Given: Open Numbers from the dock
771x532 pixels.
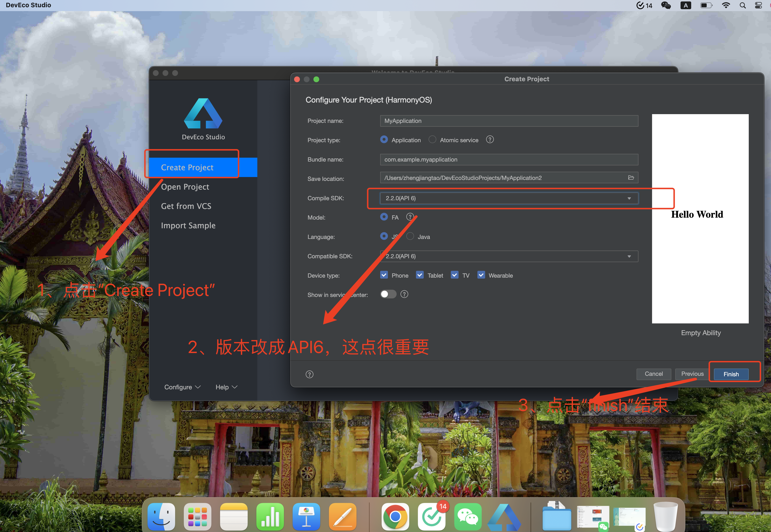Looking at the screenshot, I should tap(270, 516).
